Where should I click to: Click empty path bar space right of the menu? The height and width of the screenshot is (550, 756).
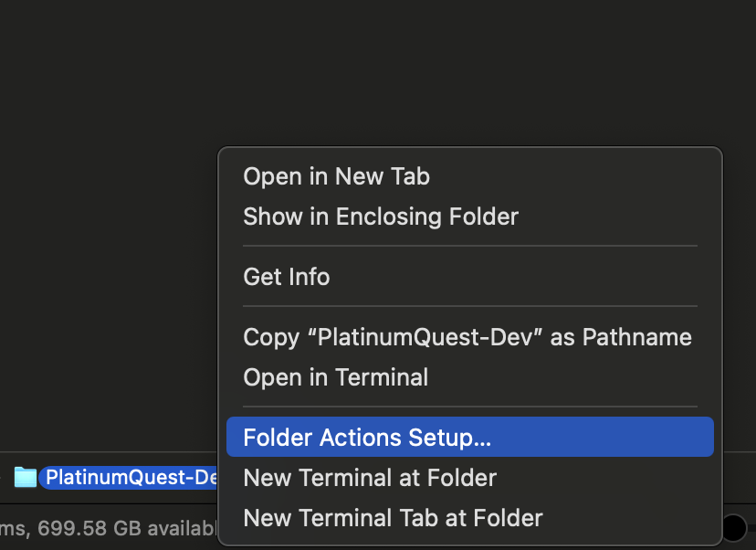[x=740, y=477]
